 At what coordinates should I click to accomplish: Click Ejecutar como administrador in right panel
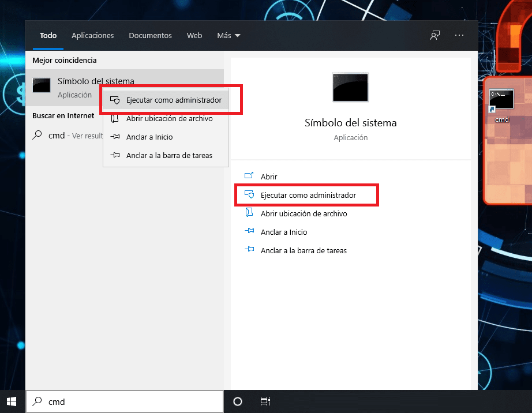[x=308, y=195]
